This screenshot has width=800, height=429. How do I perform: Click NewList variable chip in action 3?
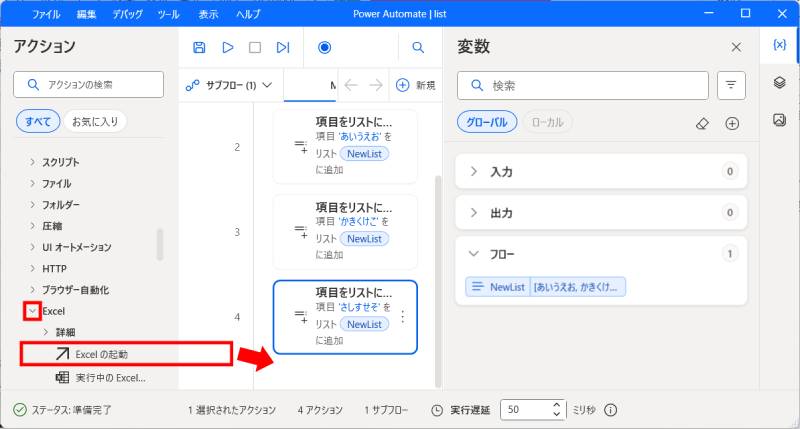click(364, 239)
